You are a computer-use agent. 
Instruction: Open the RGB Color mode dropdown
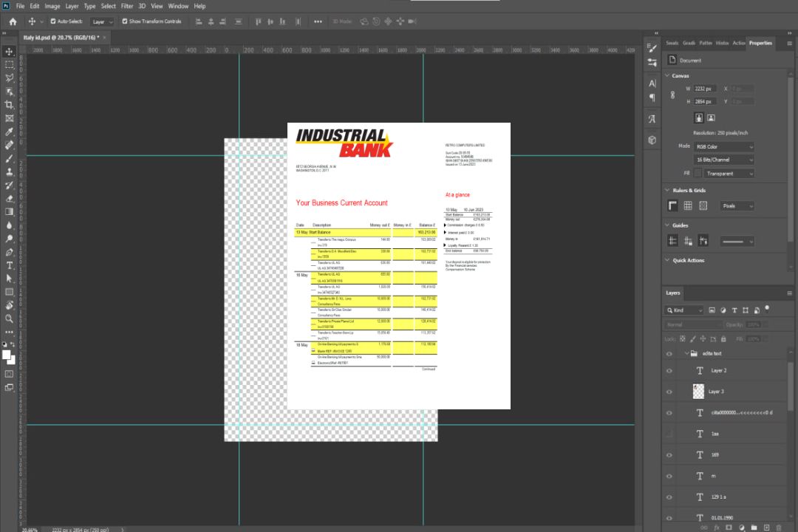click(x=723, y=146)
